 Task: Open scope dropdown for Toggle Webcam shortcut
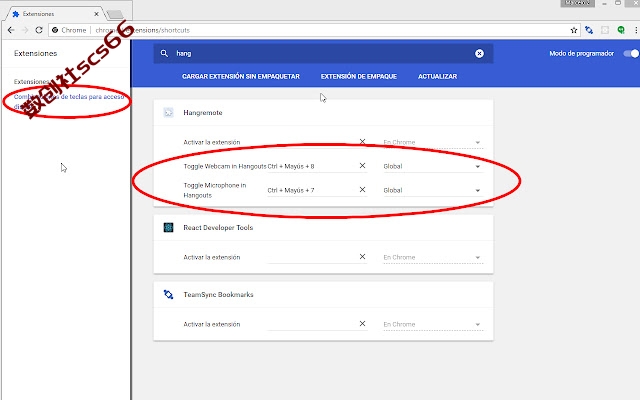[433, 166]
